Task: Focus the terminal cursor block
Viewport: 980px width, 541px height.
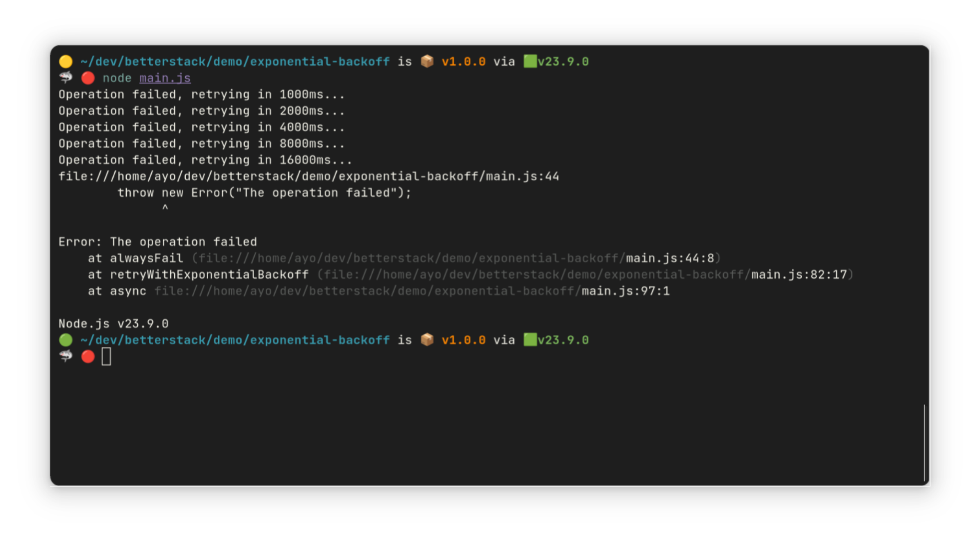Action: 106,357
